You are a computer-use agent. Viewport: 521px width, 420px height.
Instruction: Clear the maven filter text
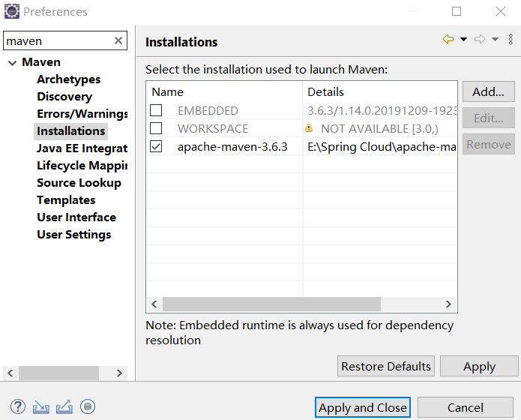tap(118, 40)
